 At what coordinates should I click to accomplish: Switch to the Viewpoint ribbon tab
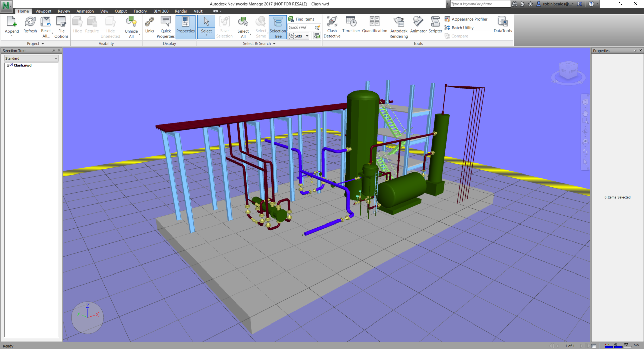pos(43,11)
